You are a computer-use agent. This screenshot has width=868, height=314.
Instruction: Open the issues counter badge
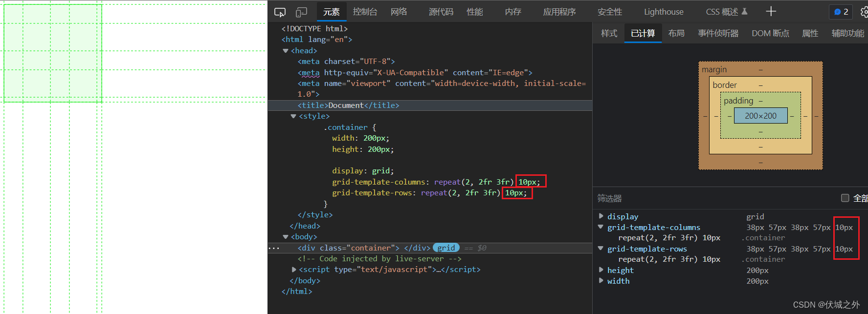tap(841, 12)
